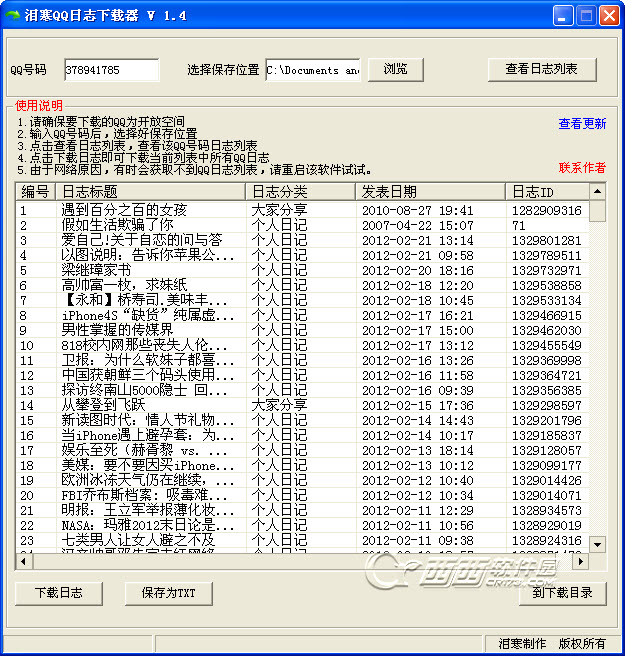Select row 爱自己!关于自恋的问与答
This screenshot has height=656, width=625.
point(302,240)
